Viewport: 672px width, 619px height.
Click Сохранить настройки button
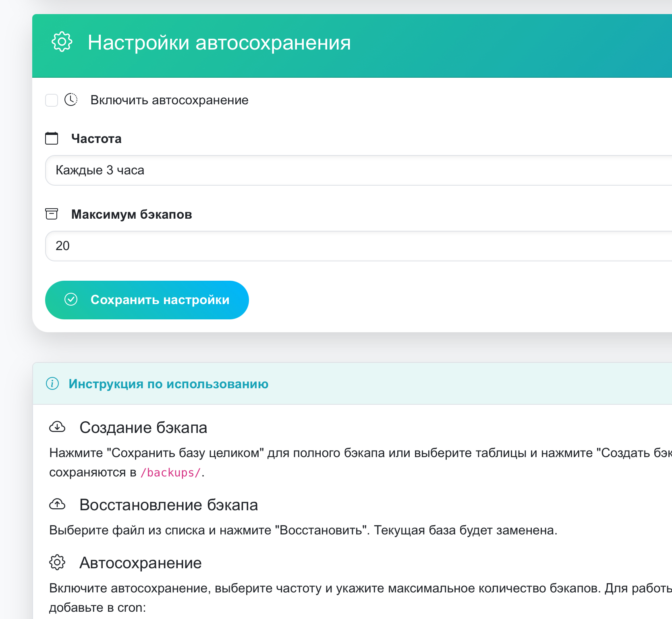pyautogui.click(x=147, y=299)
